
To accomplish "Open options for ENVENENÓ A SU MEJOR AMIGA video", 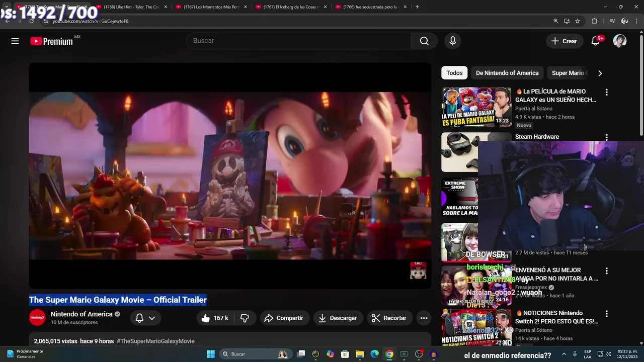I will pos(606,270).
